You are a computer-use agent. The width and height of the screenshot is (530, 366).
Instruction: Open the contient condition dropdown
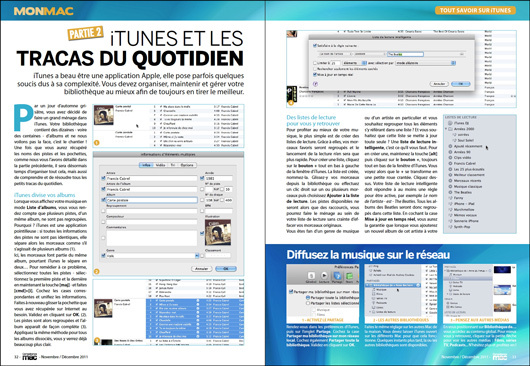tap(368, 54)
